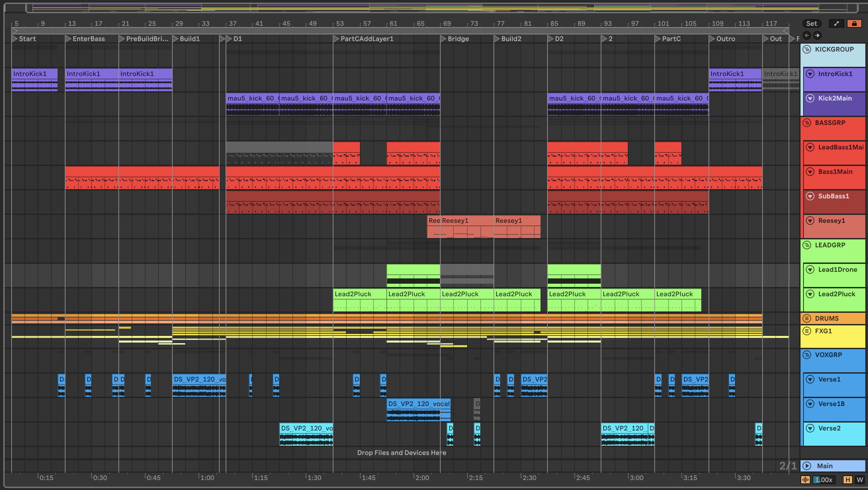Jump to the Out locator flag

point(765,39)
